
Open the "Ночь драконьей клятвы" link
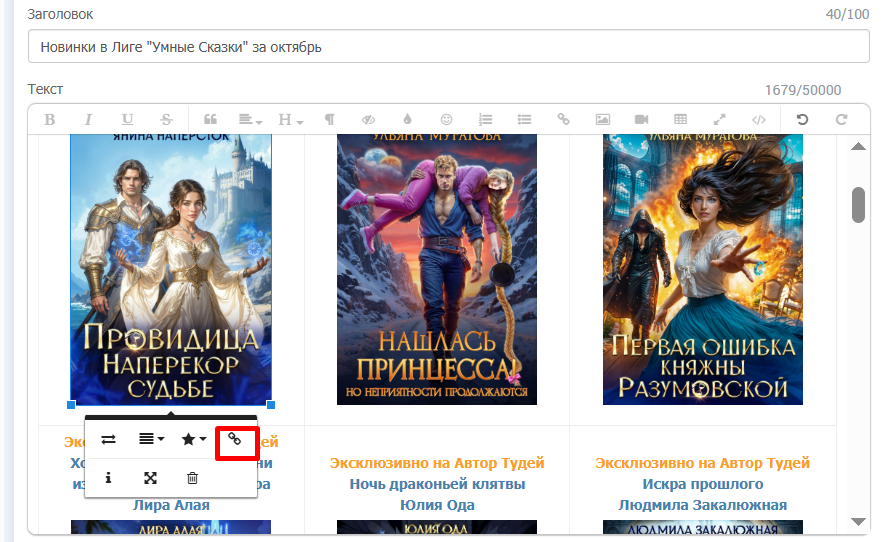point(437,484)
